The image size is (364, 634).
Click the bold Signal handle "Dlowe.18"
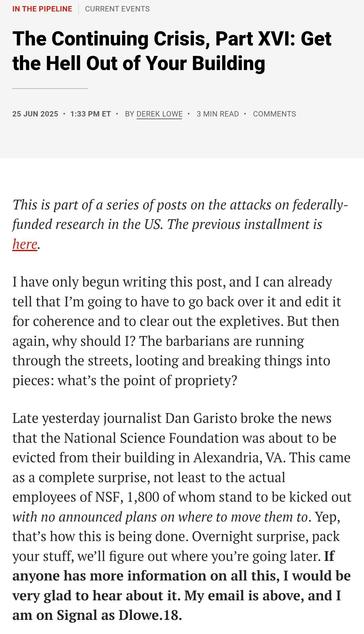click(x=150, y=615)
